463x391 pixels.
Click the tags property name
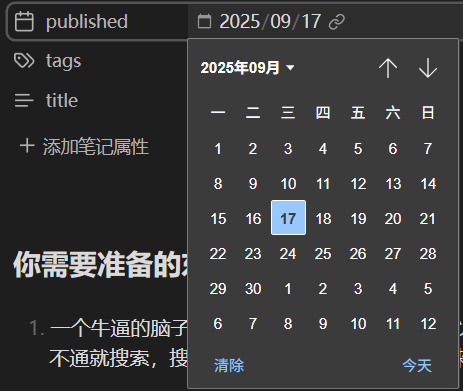[x=63, y=61]
